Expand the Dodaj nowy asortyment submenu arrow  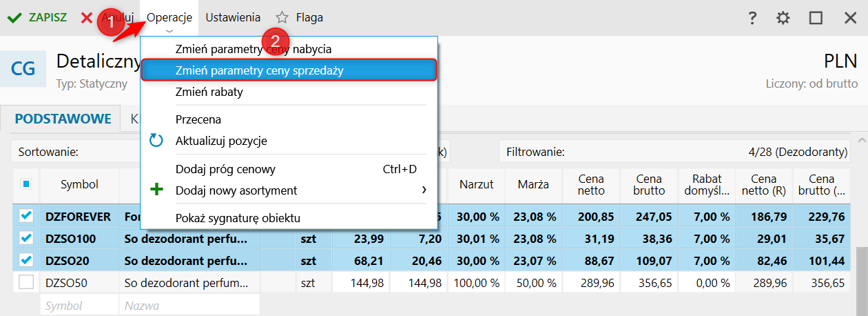tap(424, 190)
